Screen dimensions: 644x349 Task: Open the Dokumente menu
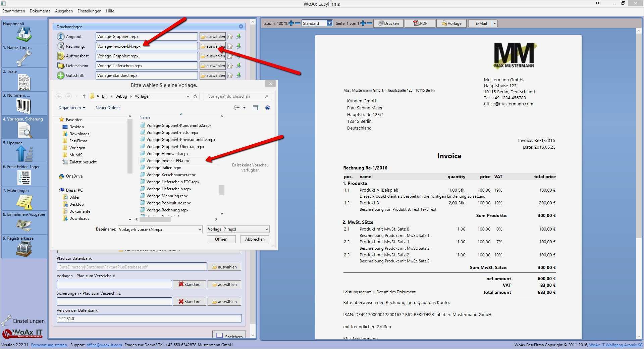point(40,11)
